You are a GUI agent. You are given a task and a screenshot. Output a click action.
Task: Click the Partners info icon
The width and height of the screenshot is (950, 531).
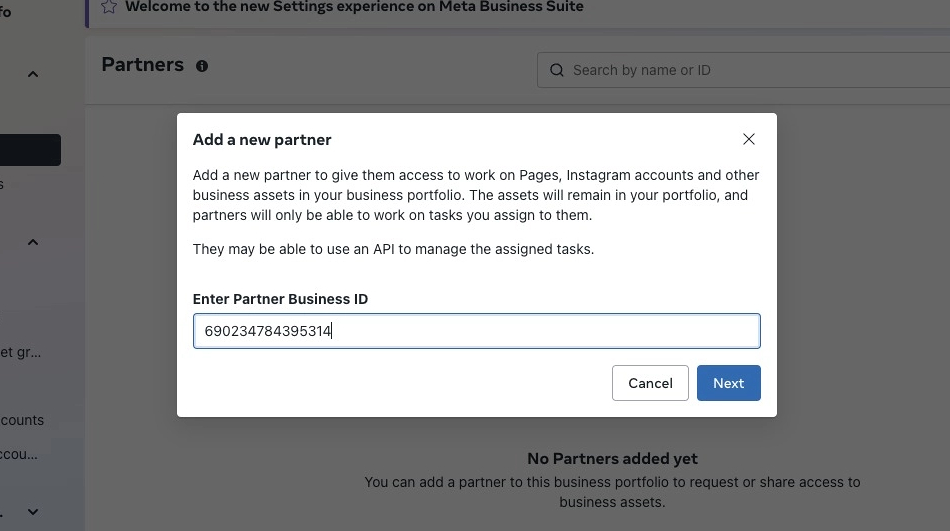[202, 66]
